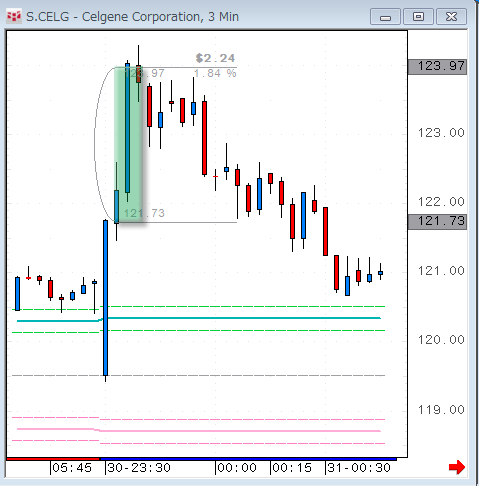Click the gray dashed horizontal line

[198, 376]
